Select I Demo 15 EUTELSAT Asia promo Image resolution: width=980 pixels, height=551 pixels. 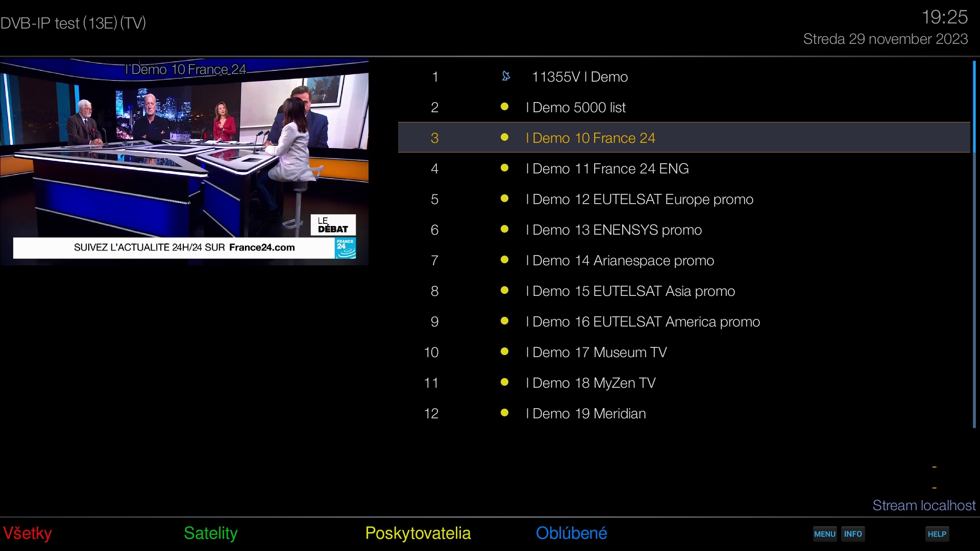click(x=684, y=291)
